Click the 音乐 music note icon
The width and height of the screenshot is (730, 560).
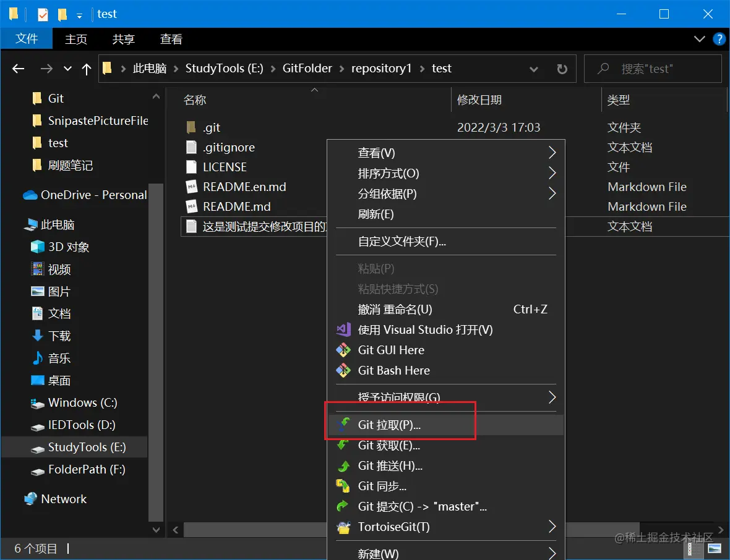click(x=37, y=358)
